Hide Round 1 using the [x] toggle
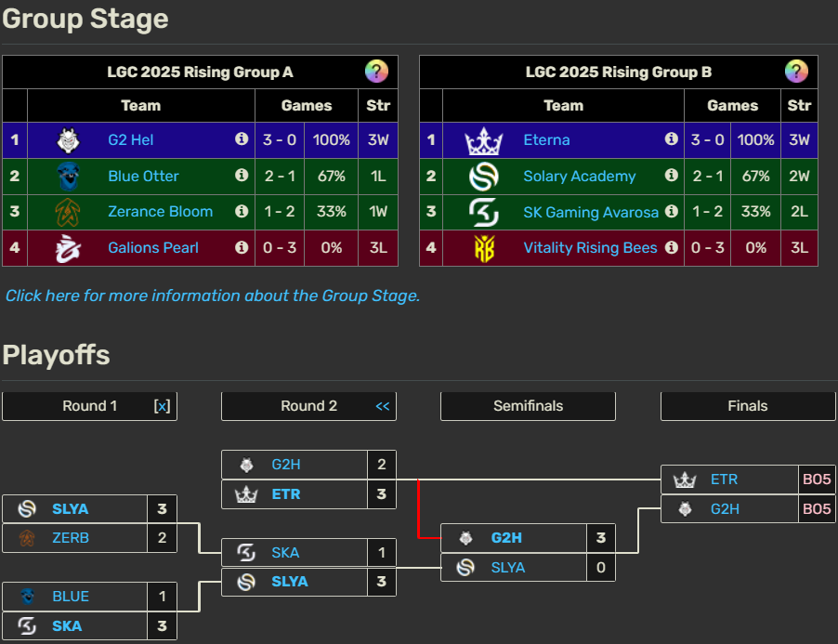Viewport: 838px width, 644px height. click(163, 406)
